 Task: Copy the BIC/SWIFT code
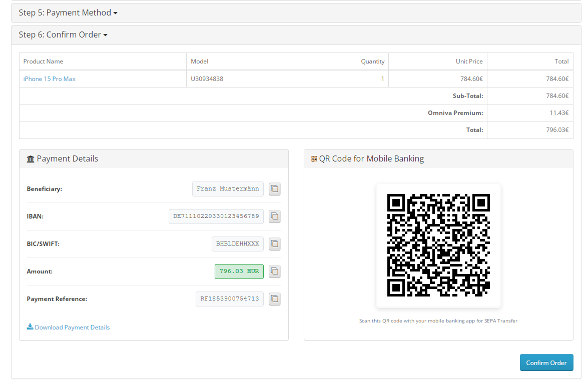click(x=275, y=244)
